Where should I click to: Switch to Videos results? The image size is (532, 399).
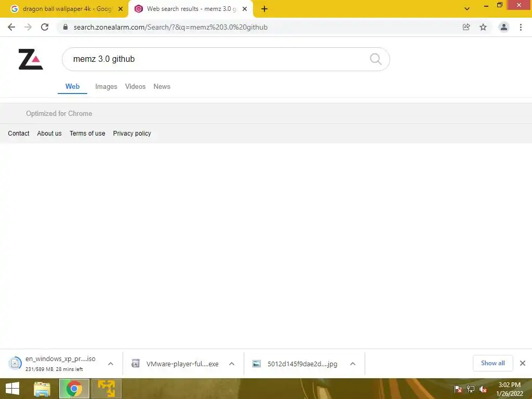coord(135,87)
